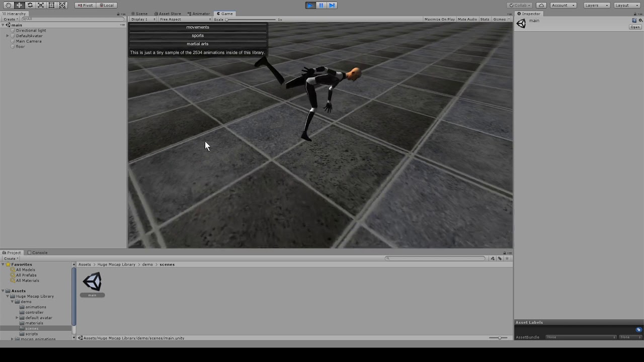Switch to the Asset Store tab
Screen dimensions: 644x362
(x=168, y=14)
